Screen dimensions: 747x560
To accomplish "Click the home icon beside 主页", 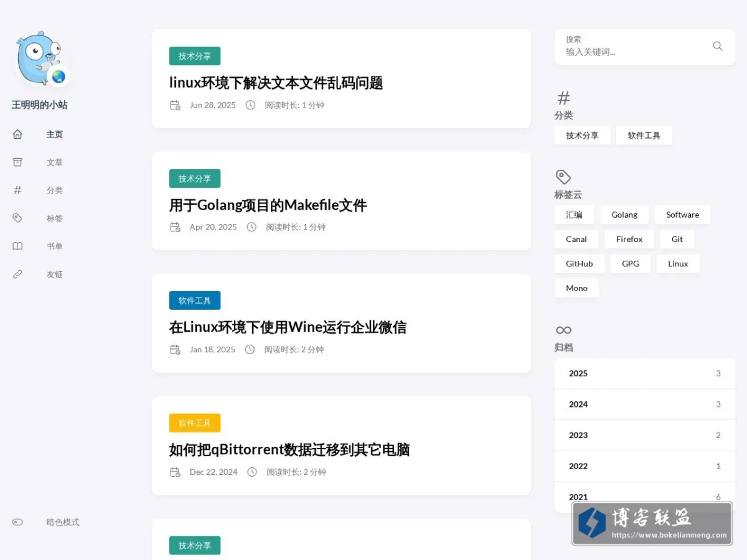I will pos(17,134).
